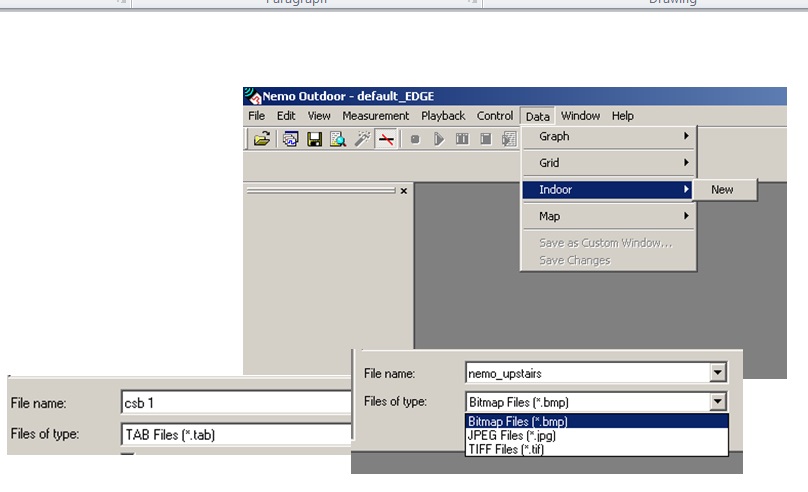Expand the Graph submenu
This screenshot has height=492, width=808.
coord(608,137)
